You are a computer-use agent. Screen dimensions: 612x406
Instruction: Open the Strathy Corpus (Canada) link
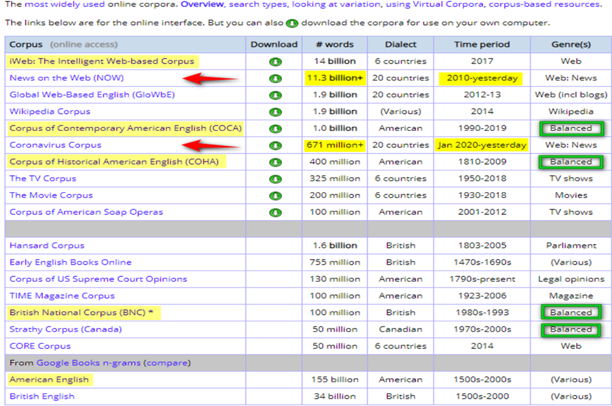pos(61,329)
